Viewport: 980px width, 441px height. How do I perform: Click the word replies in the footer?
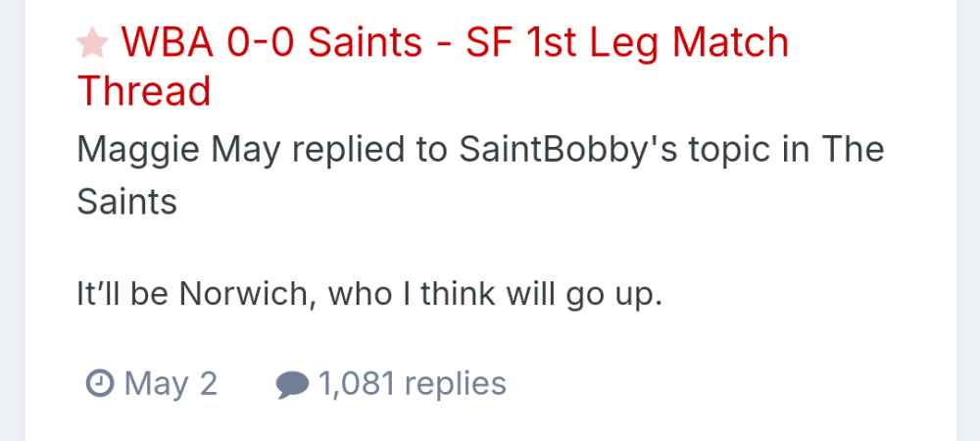pos(456,383)
